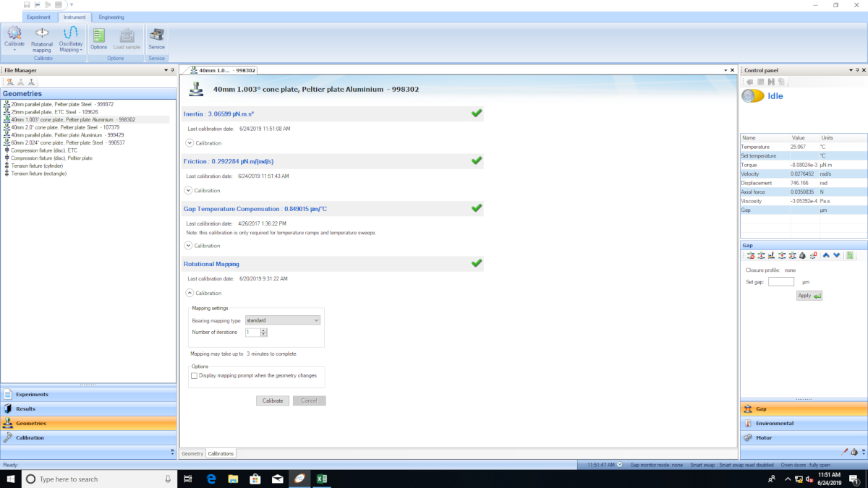Open the quick access toolbar customize arrow
This screenshot has height=488, width=868.
point(72,4)
